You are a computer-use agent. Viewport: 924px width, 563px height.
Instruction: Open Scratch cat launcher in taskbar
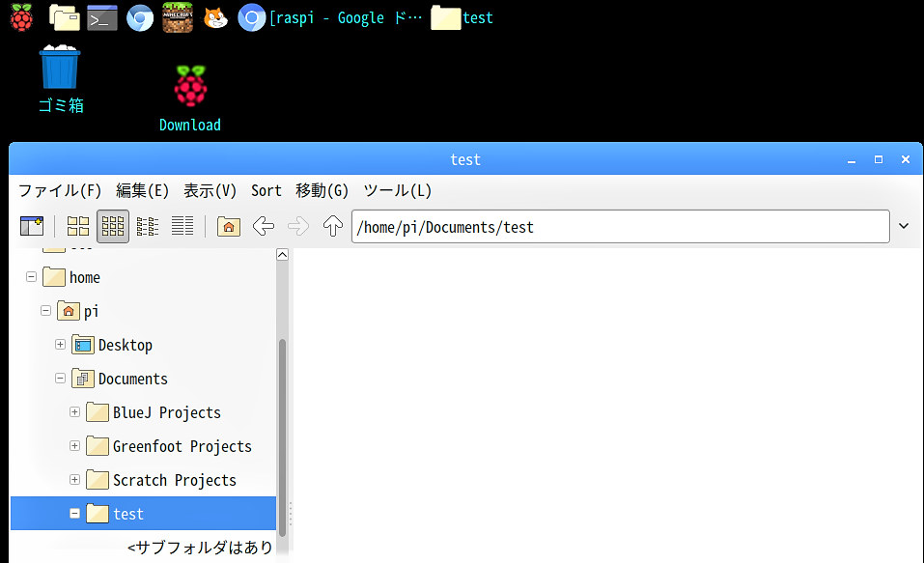pyautogui.click(x=215, y=17)
